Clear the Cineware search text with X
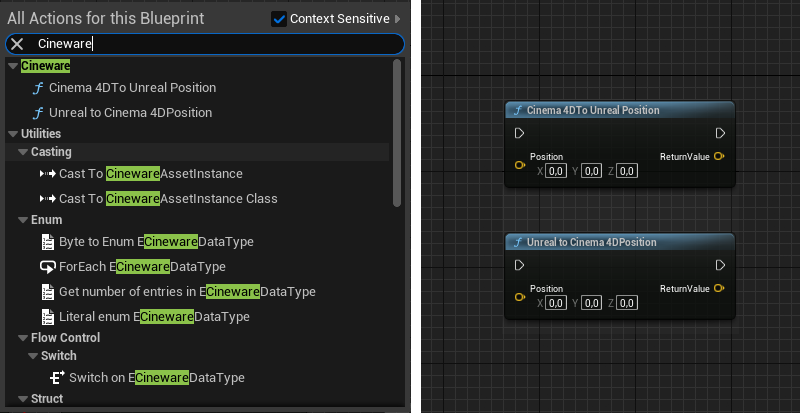The height and width of the screenshot is (413, 800). [17, 44]
